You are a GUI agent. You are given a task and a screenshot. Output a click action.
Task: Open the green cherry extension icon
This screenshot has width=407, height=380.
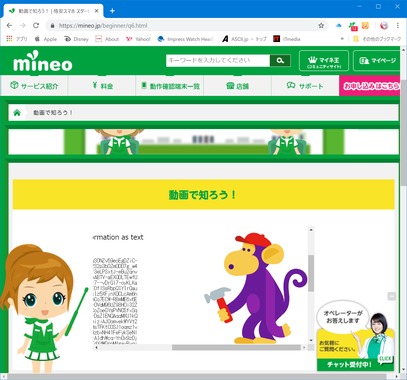click(x=353, y=26)
